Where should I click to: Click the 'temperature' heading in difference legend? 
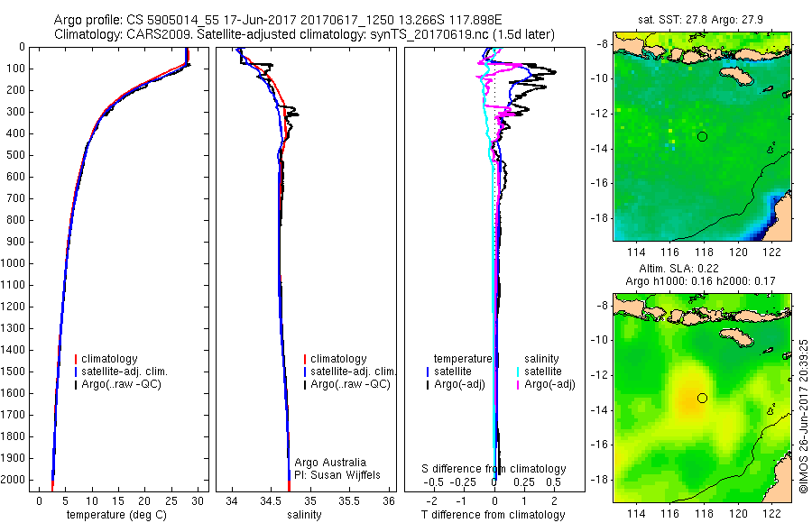click(463, 359)
